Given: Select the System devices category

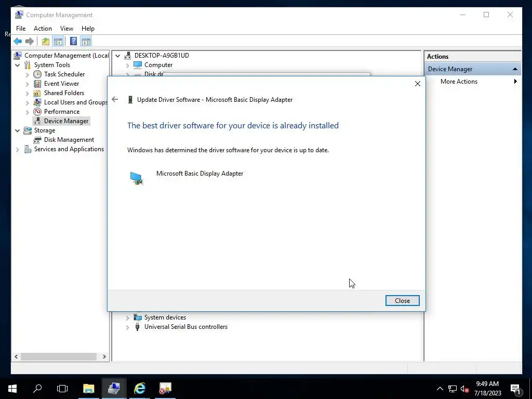Looking at the screenshot, I should [165, 317].
